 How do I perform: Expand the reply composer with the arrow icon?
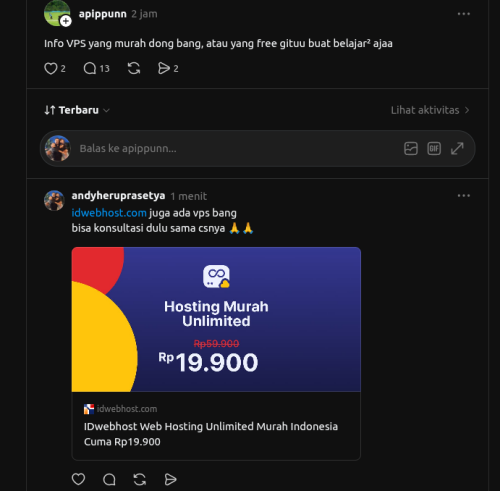(457, 149)
